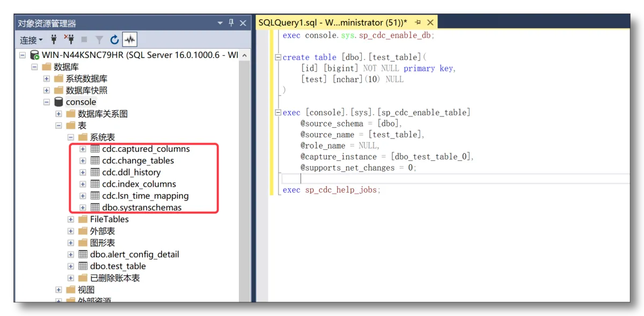The height and width of the screenshot is (316, 644).
Task: Select the dbo.systranschemas tree row
Action: pos(142,208)
